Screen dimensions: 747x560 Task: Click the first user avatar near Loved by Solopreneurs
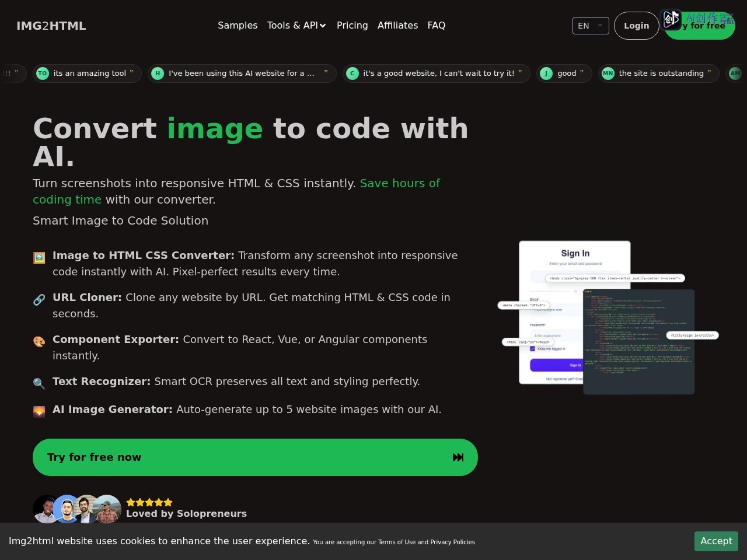click(x=46, y=509)
